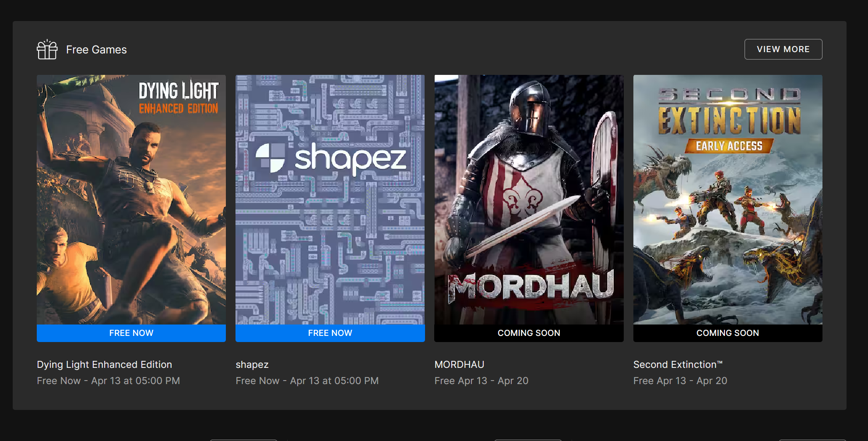The image size is (868, 441).
Task: Select the shapez title text
Action: click(252, 365)
